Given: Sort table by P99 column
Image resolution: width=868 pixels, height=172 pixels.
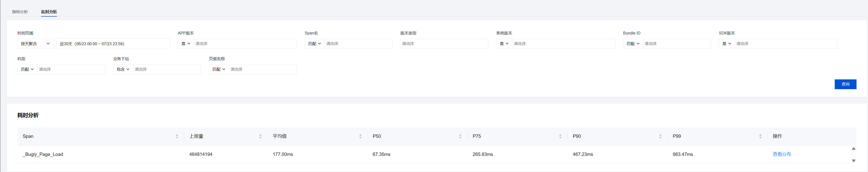Looking at the screenshot, I should [760, 136].
